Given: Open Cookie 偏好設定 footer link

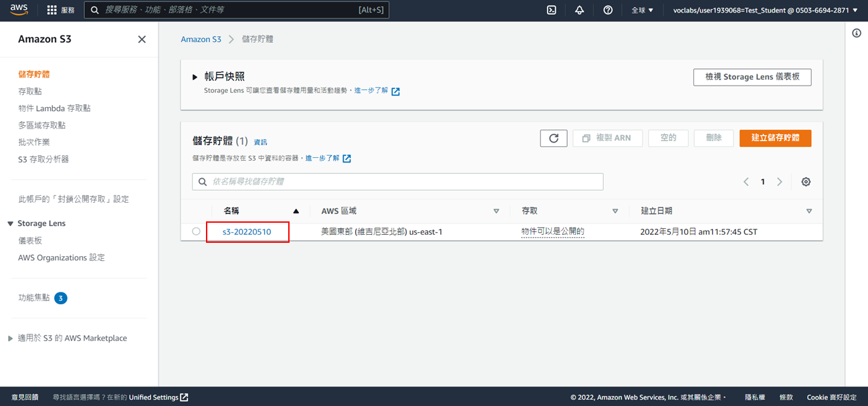Looking at the screenshot, I should coord(832,397).
